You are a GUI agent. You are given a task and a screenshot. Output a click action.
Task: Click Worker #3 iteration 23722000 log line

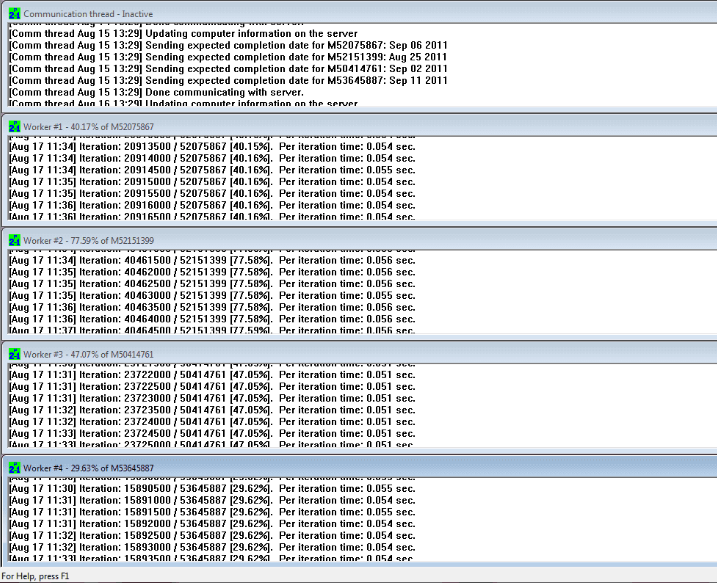212,375
